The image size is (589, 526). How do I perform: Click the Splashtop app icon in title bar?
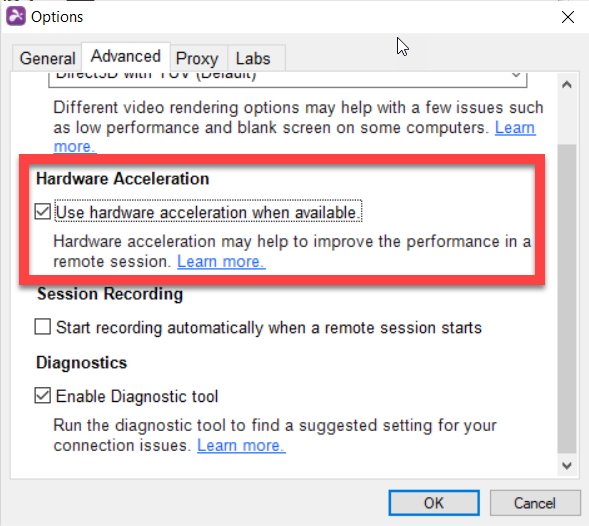(16, 17)
